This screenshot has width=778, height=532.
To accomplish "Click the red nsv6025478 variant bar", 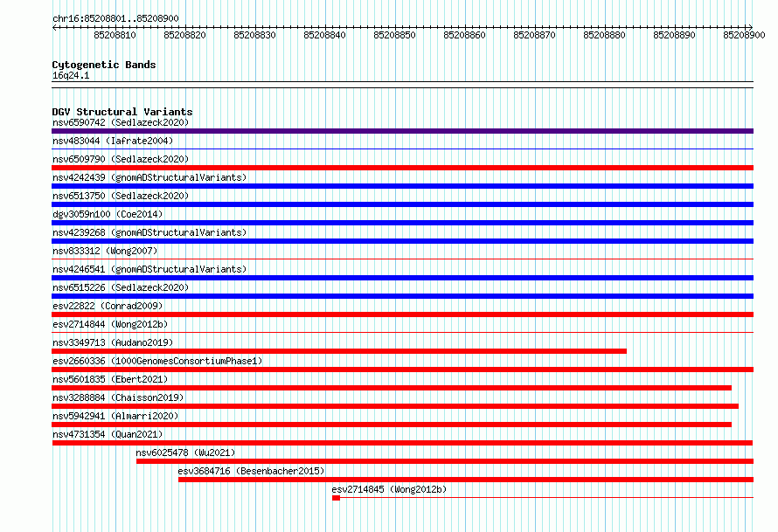I will [x=445, y=461].
